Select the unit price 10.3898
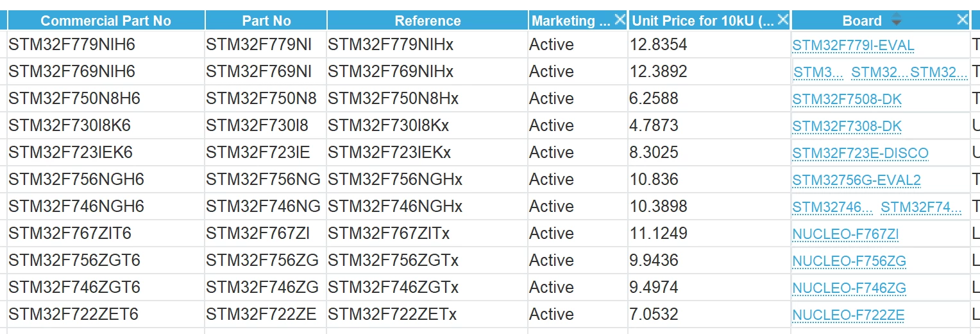 [x=658, y=207]
